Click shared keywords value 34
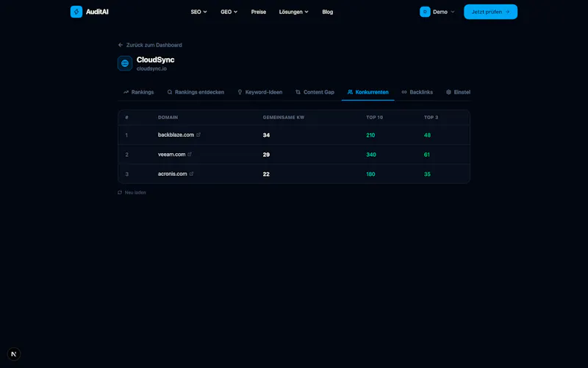The width and height of the screenshot is (588, 368). pyautogui.click(x=266, y=135)
